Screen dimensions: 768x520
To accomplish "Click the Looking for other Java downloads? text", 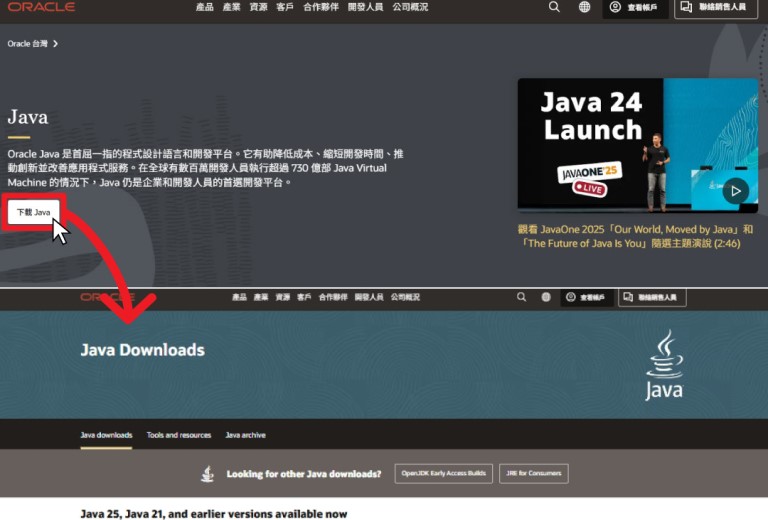I will point(304,474).
